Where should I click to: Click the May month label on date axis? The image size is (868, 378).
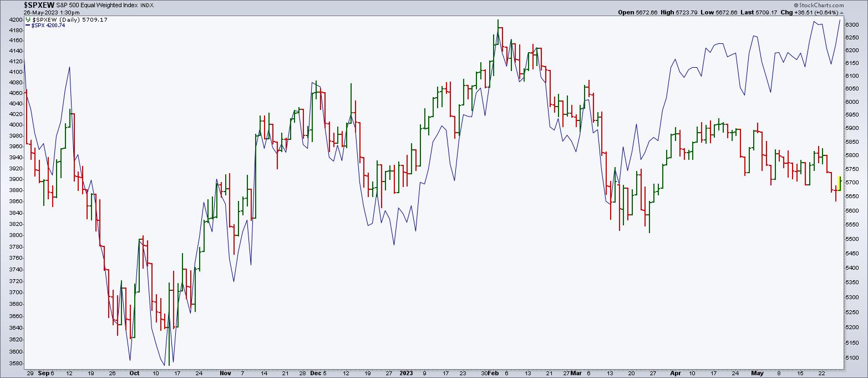click(757, 374)
